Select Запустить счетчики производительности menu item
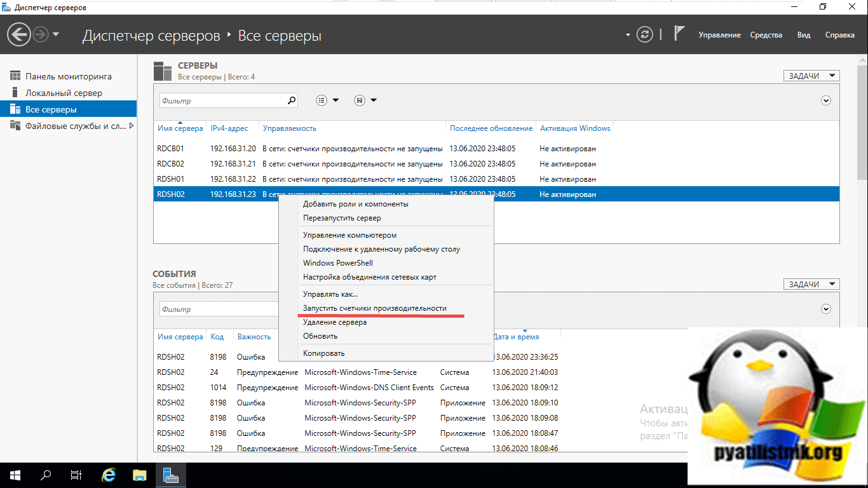This screenshot has width=868, height=488. click(x=375, y=308)
